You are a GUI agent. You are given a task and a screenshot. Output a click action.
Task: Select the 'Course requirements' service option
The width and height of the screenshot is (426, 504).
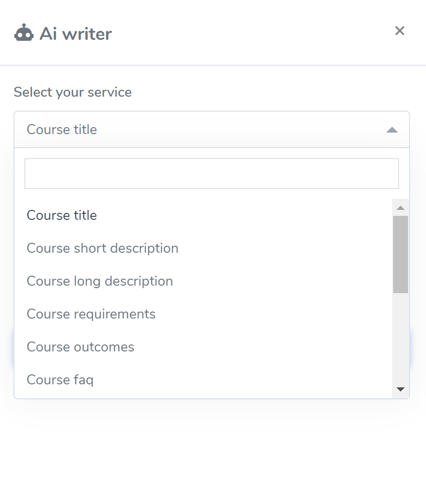click(91, 314)
